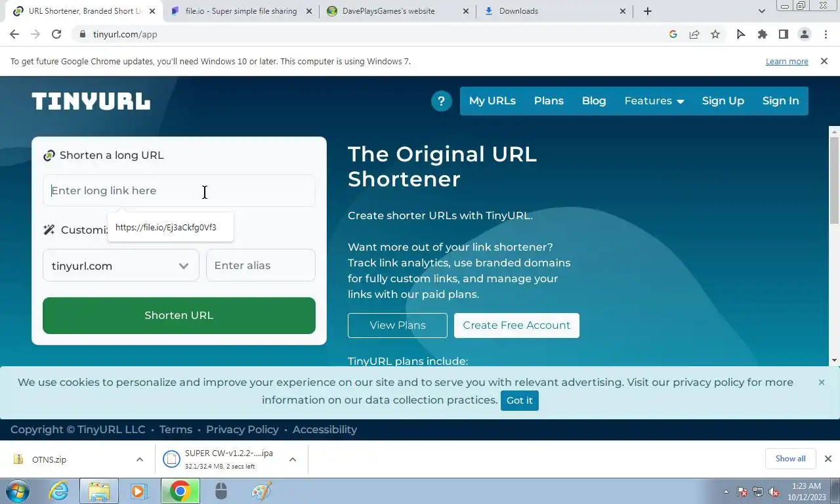Show hidden tray icons arrow
The width and height of the screenshot is (840, 504).
(x=726, y=492)
